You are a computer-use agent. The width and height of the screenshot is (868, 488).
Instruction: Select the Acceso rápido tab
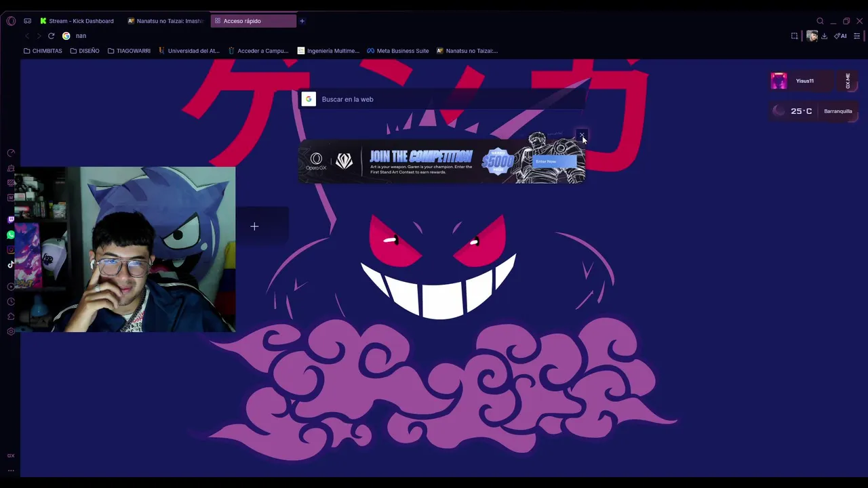253,21
